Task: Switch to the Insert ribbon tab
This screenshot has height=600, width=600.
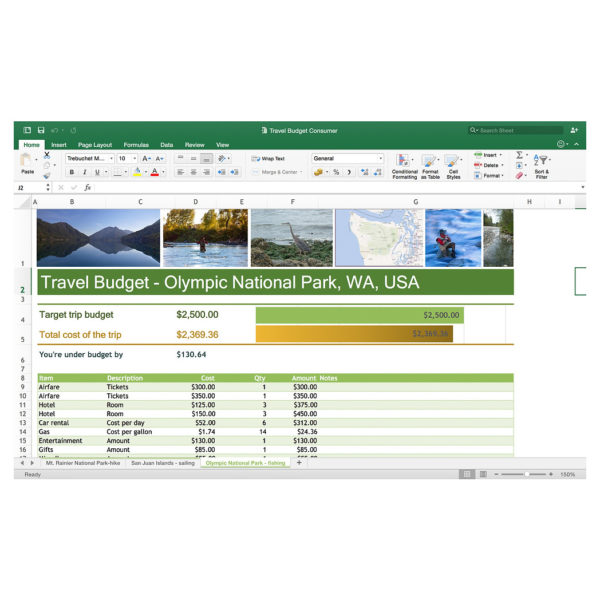Action: (x=59, y=145)
